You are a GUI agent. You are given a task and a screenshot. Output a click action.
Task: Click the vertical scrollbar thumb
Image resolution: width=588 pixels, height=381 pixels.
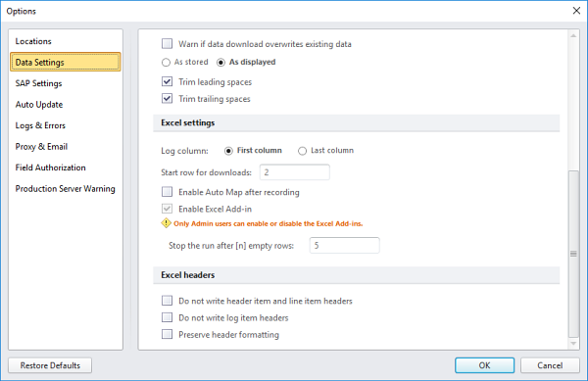click(x=573, y=254)
